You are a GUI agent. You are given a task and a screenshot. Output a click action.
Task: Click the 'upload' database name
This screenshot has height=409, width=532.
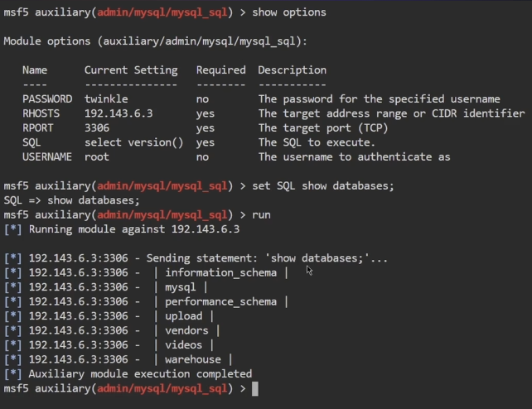pyautogui.click(x=183, y=316)
